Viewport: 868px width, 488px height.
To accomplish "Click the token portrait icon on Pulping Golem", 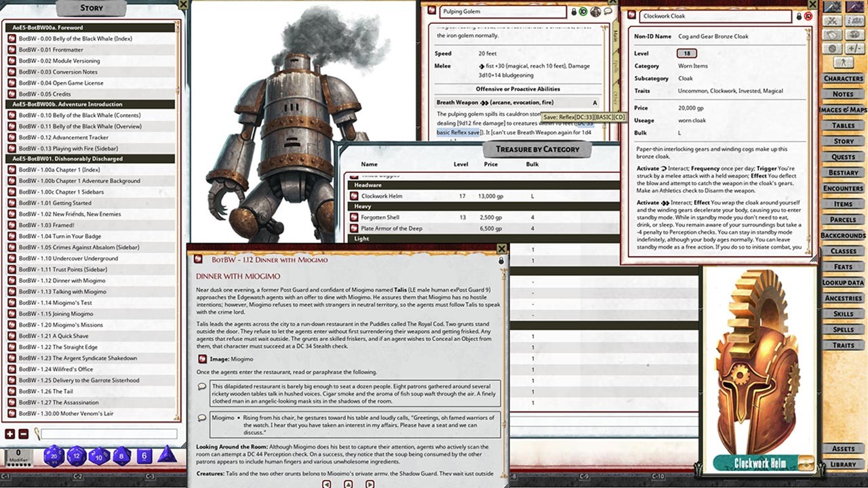I will pos(595,12).
